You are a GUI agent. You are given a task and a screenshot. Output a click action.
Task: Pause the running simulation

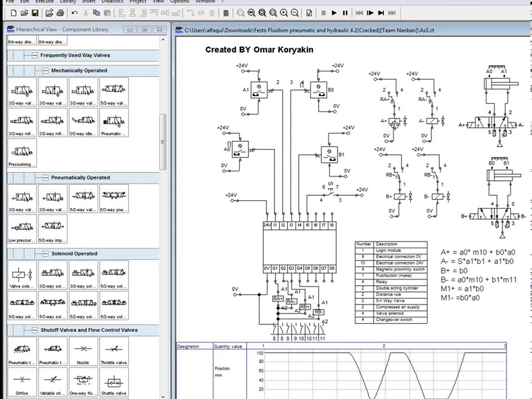(x=345, y=13)
